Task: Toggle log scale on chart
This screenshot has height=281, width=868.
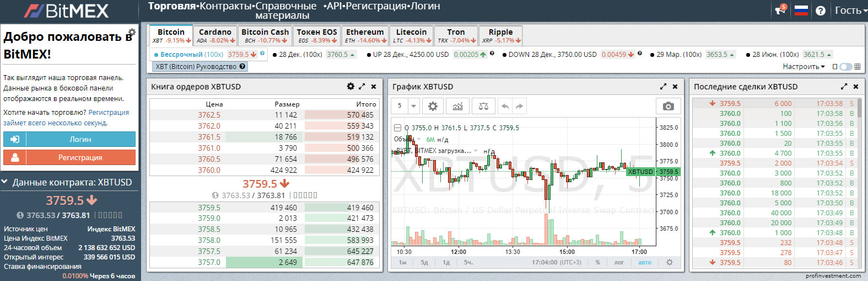Action: tap(619, 262)
